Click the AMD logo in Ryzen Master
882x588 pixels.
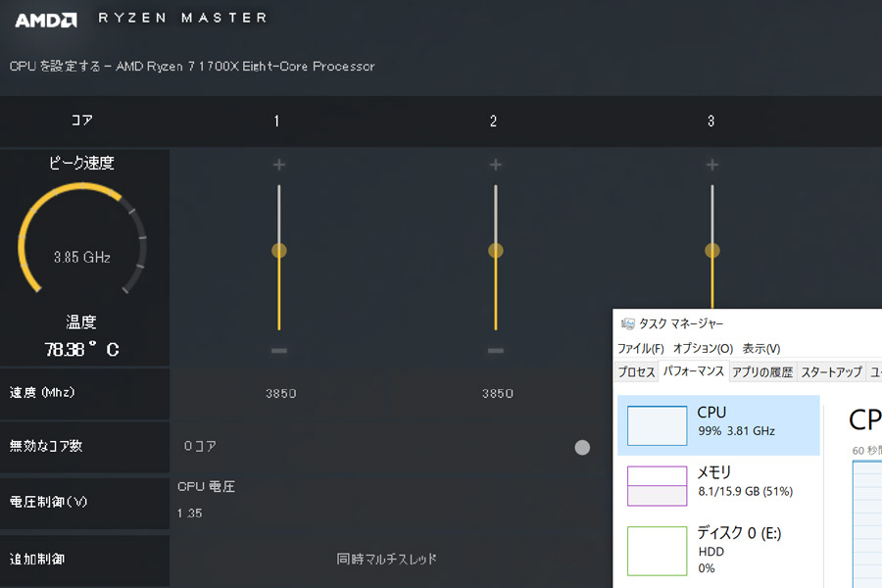45,21
